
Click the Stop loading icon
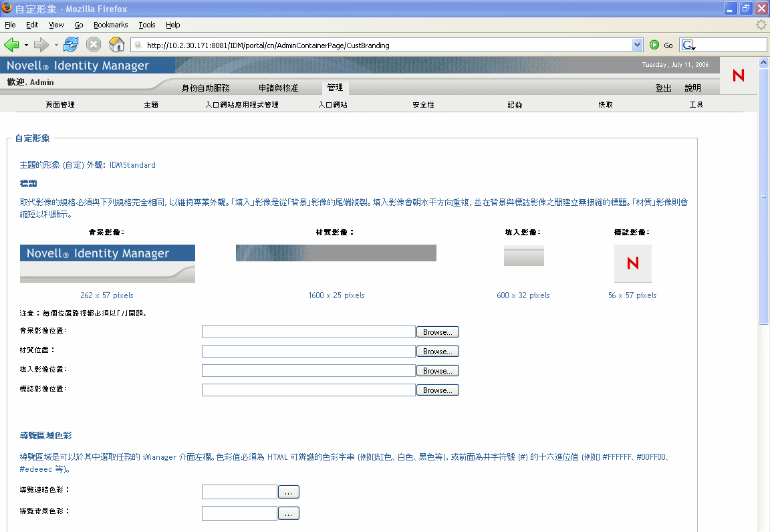point(94,45)
